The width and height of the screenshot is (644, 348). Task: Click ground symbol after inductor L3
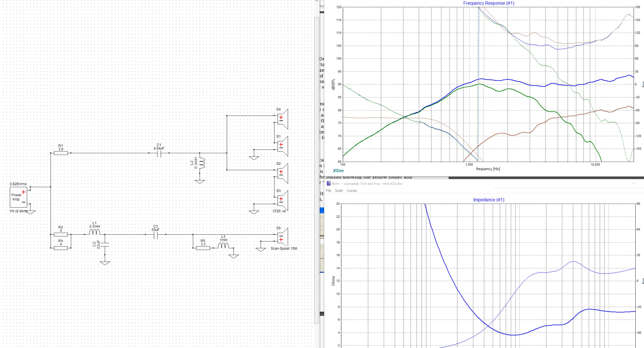(x=233, y=256)
